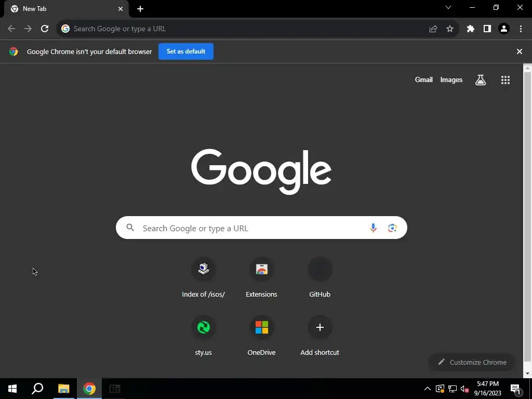Screen dimensions: 532x399
Task: Click the Chrome taskbar icon
Action: tap(89, 389)
